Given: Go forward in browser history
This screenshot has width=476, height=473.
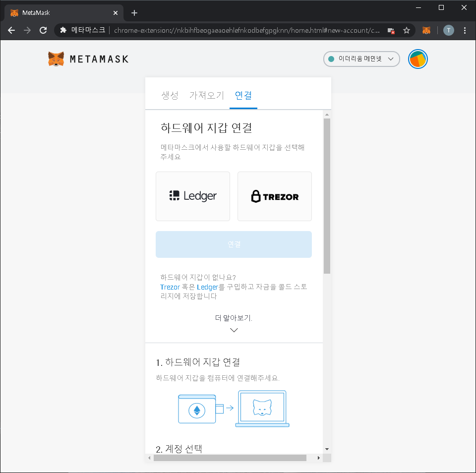Looking at the screenshot, I should click(27, 30).
